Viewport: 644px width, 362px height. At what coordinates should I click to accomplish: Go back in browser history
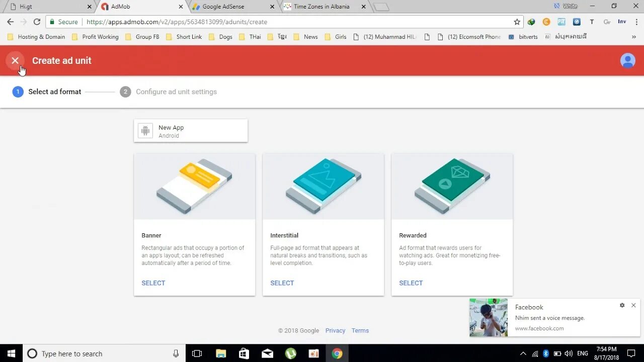(x=10, y=22)
